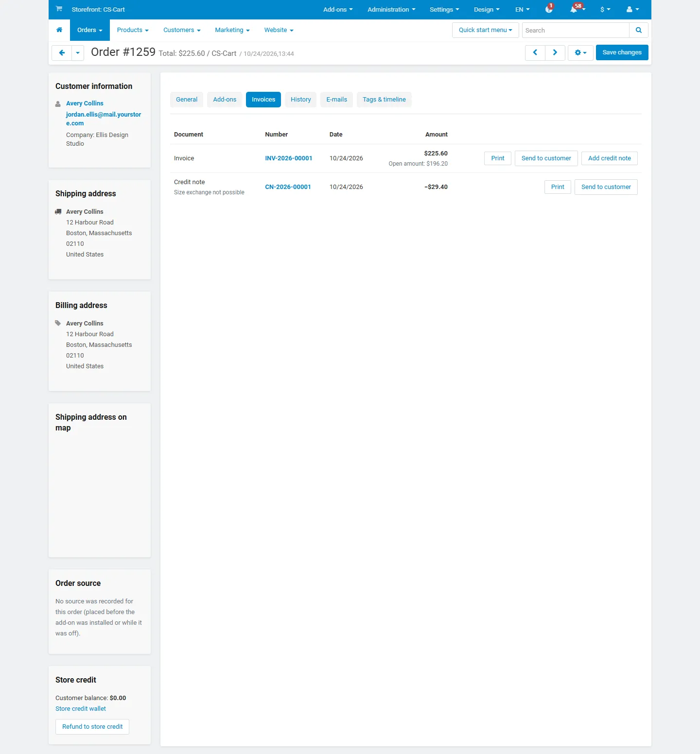Image resolution: width=700 pixels, height=754 pixels.
Task: Open invoice number INV-2026-00001 link
Action: pyautogui.click(x=289, y=158)
